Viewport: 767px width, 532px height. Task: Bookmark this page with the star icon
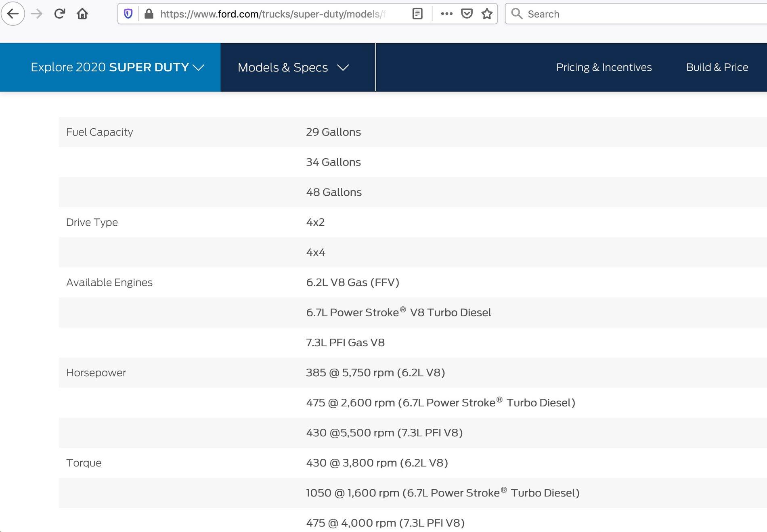(x=487, y=14)
